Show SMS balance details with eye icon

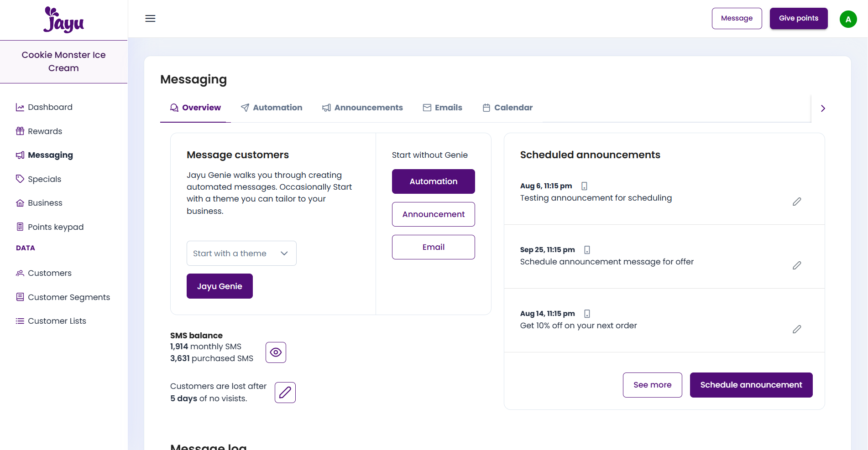coord(276,352)
